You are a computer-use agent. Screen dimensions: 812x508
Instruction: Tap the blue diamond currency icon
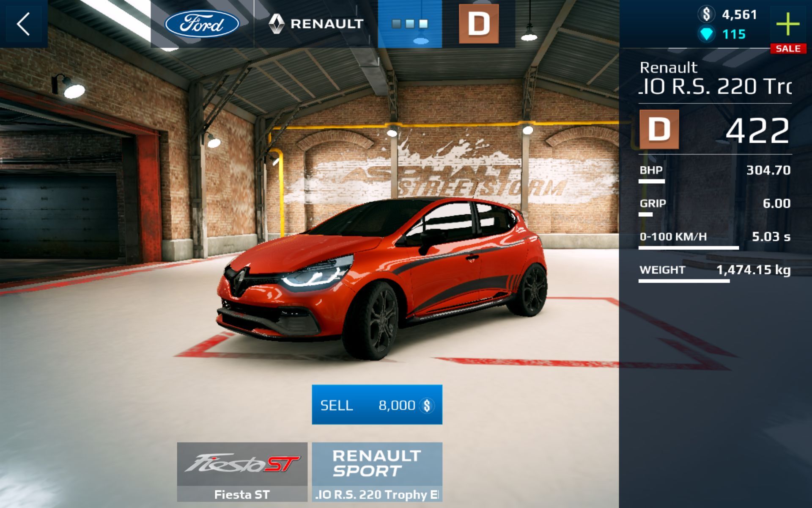(x=706, y=34)
